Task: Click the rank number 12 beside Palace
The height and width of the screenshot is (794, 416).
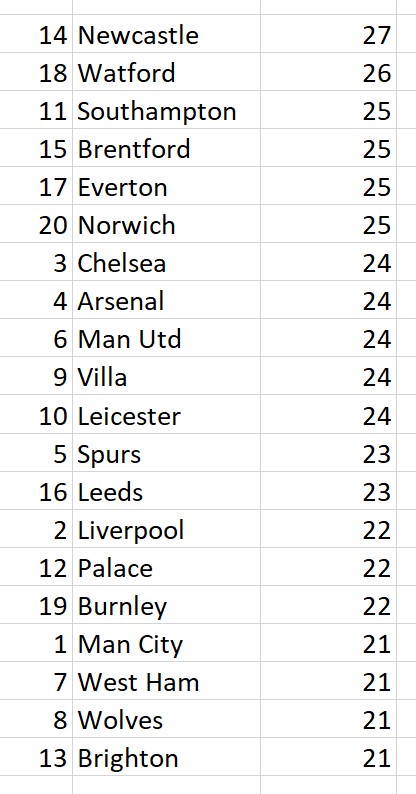Action: tap(53, 568)
